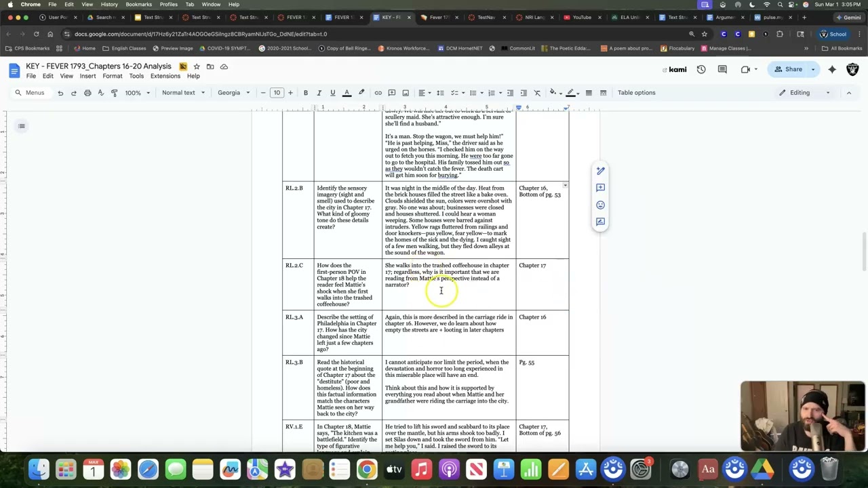The image size is (868, 488).
Task: Open Finder from the Dock
Action: click(39, 469)
